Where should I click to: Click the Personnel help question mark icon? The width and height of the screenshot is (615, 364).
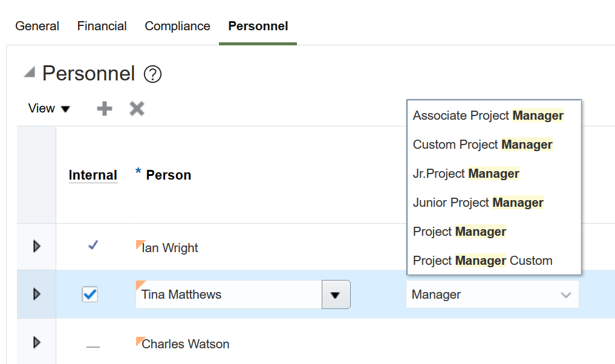(152, 74)
